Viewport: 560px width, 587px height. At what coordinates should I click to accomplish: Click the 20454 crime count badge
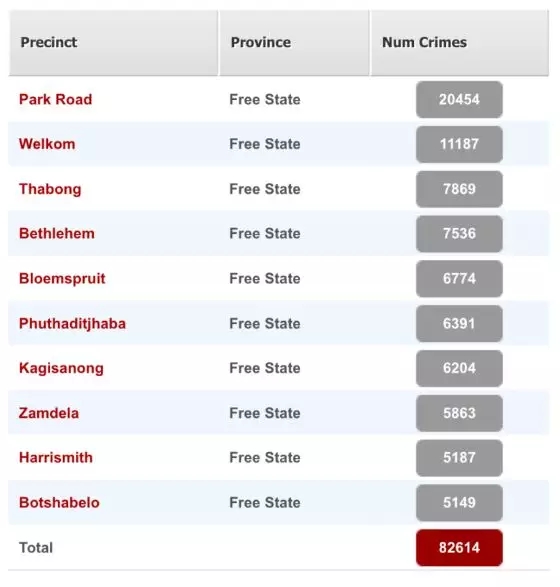(x=459, y=100)
